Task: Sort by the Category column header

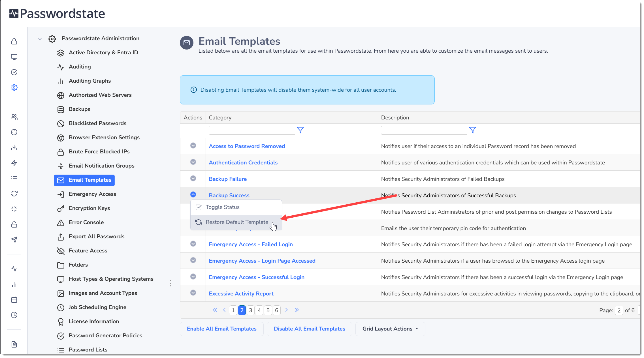Action: tap(220, 118)
